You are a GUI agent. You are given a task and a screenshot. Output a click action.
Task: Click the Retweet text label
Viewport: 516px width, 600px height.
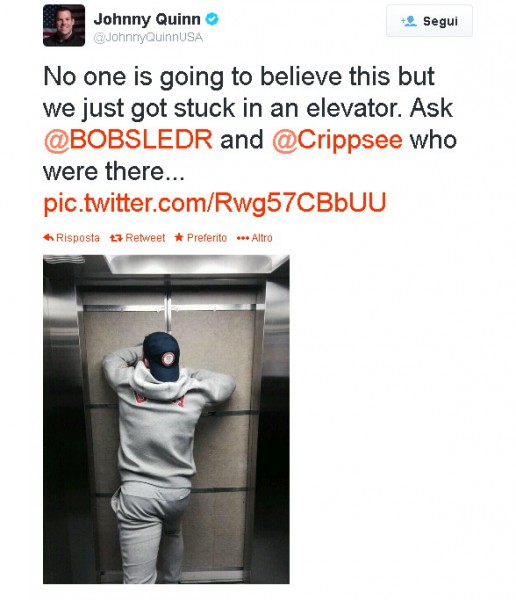[x=145, y=238]
